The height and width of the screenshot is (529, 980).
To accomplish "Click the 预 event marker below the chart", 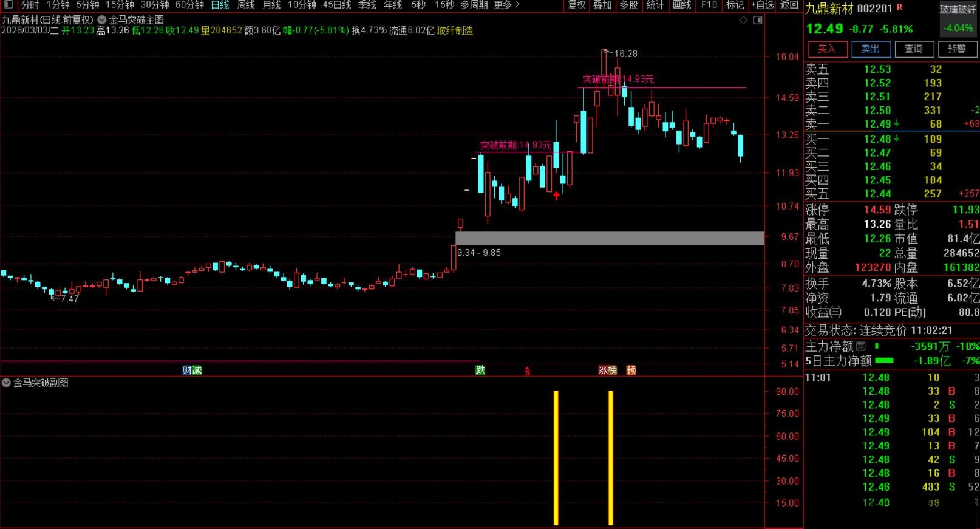I will 631,370.
